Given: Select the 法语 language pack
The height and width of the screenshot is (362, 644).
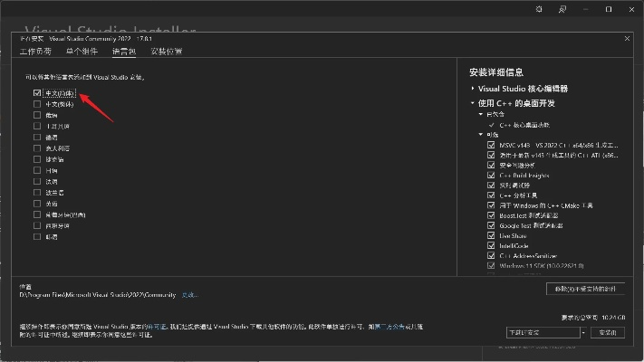Looking at the screenshot, I should coord(37,181).
